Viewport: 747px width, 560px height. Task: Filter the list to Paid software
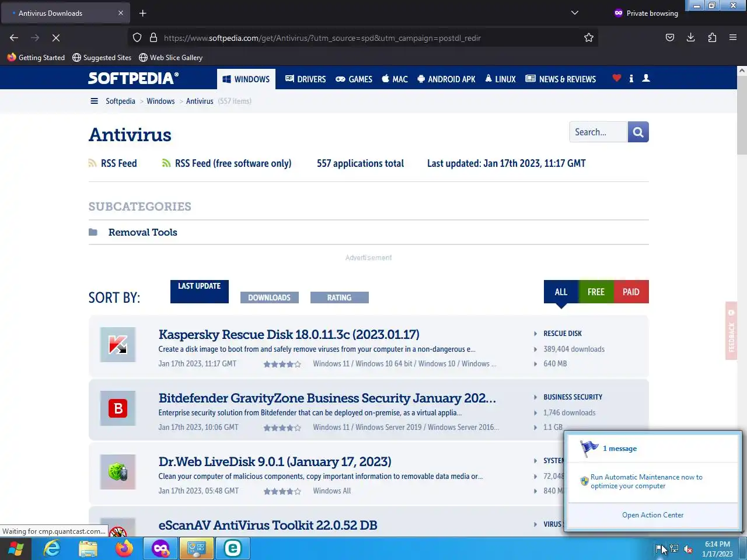631,292
